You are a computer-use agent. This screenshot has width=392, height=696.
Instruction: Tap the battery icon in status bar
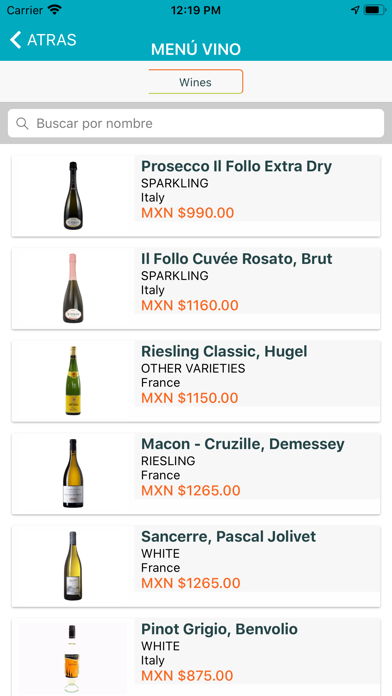click(x=374, y=10)
